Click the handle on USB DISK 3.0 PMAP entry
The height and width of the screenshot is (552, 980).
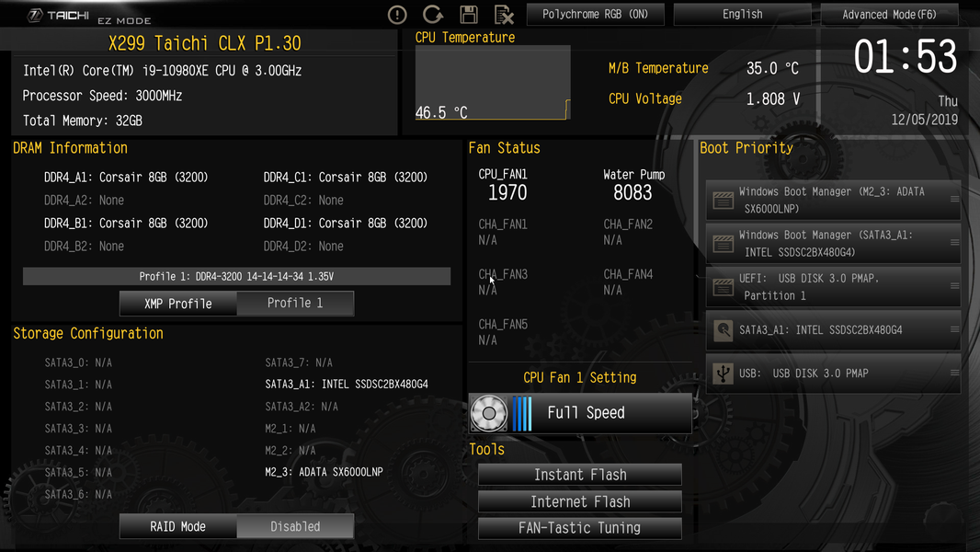(x=954, y=373)
